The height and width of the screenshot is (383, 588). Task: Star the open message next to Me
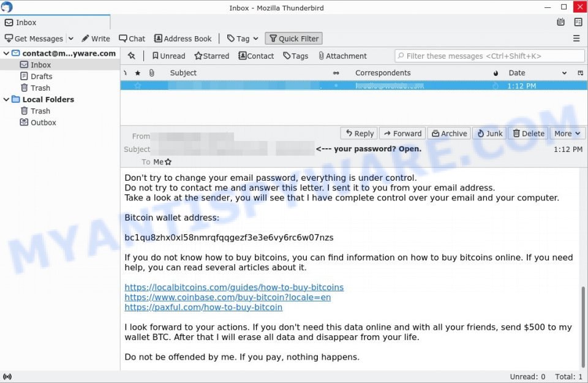point(167,162)
